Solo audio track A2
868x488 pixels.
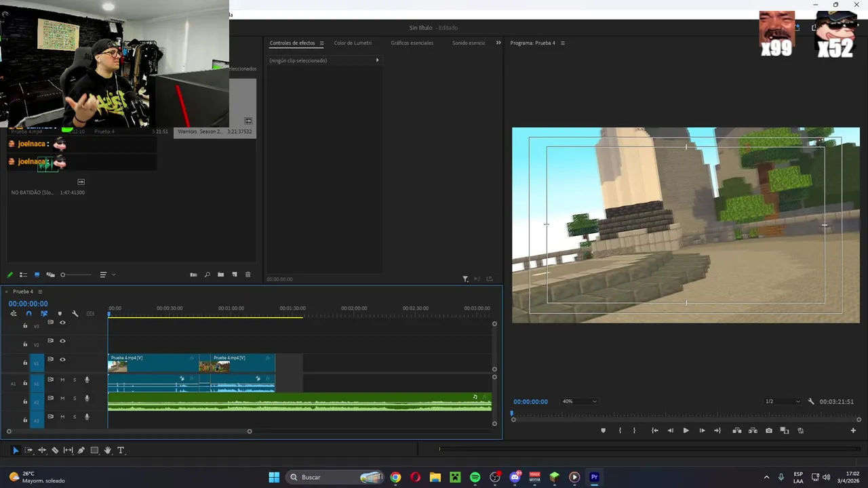tap(75, 398)
